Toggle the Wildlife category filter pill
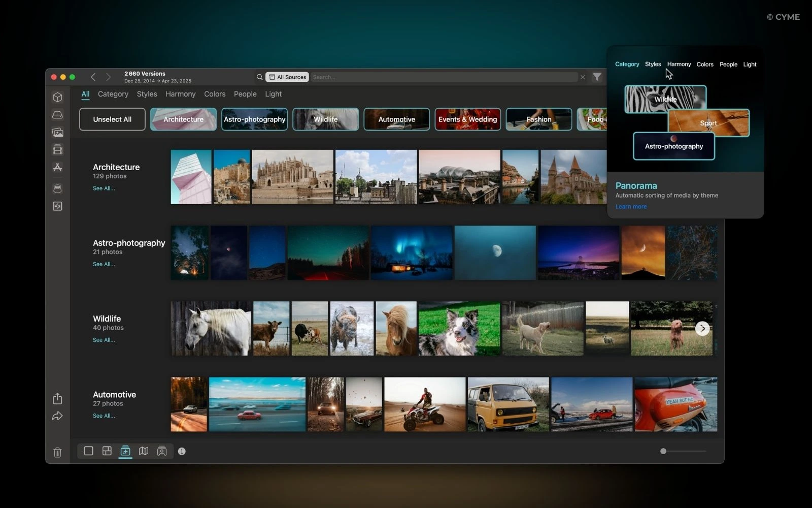812x508 pixels. [325, 119]
